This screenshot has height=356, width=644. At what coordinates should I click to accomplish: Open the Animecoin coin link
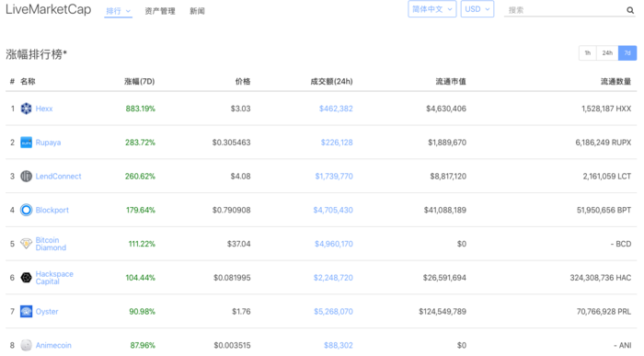(53, 345)
